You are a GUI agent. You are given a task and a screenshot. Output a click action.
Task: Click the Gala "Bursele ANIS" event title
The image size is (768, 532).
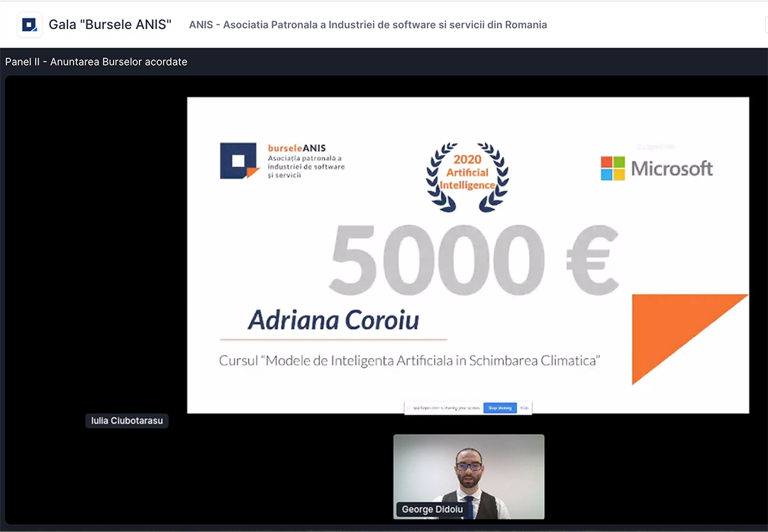(110, 25)
